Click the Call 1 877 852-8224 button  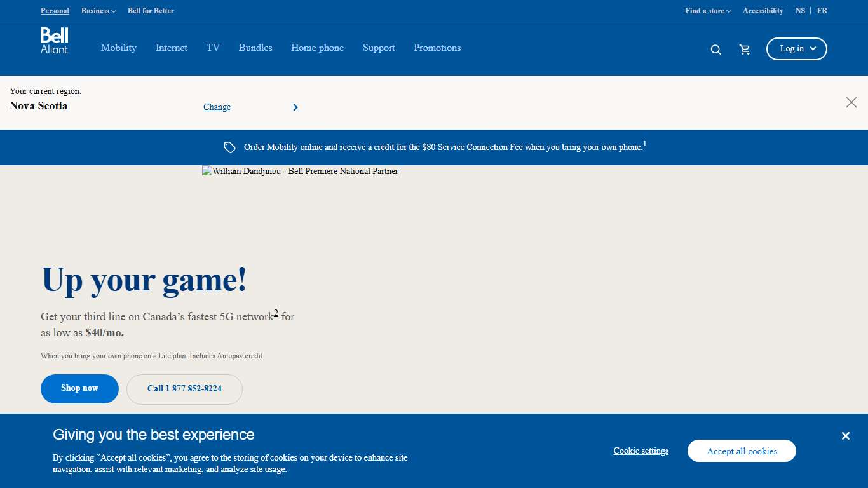coord(184,389)
